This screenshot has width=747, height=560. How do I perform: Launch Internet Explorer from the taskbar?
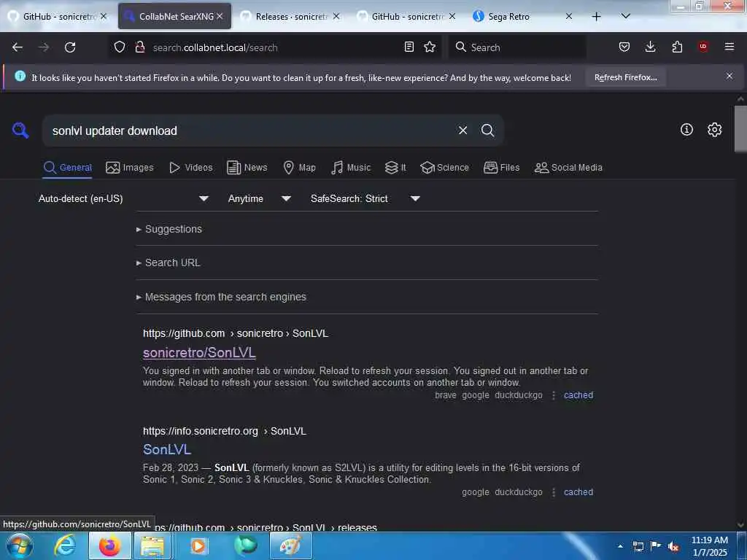pyautogui.click(x=65, y=545)
